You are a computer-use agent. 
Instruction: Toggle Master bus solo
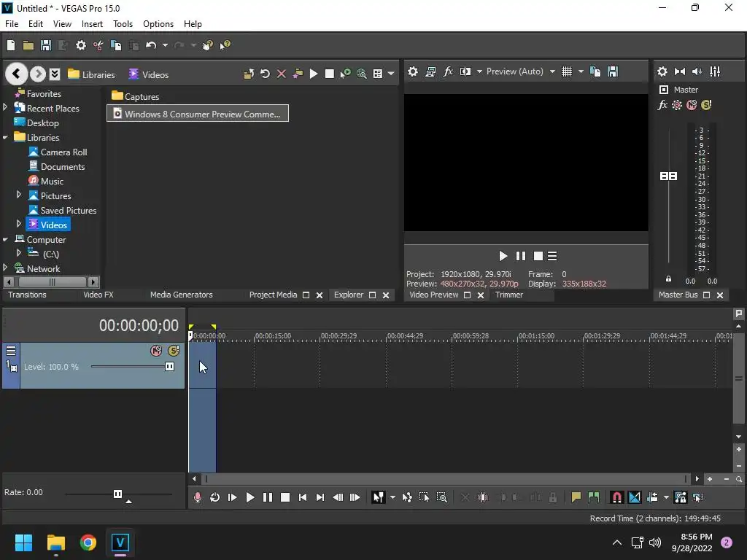pos(706,105)
